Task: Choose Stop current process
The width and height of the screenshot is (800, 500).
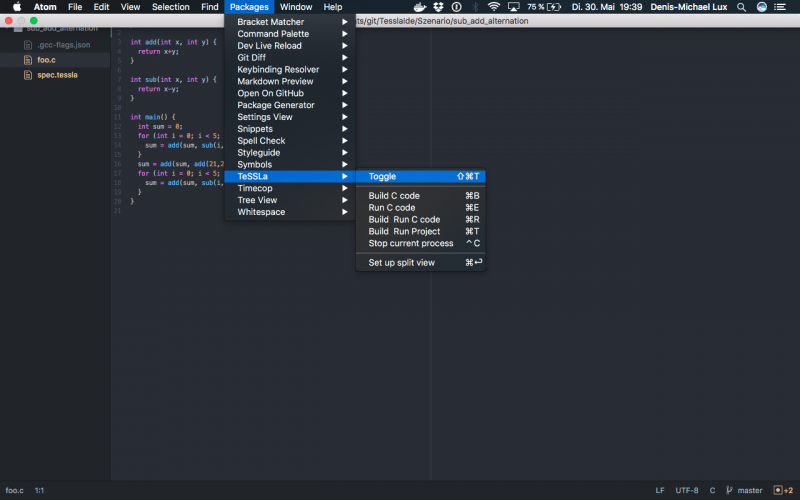Action: 420,243
